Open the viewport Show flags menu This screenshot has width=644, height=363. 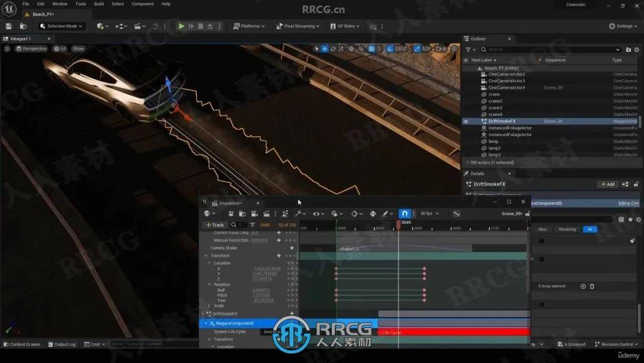(x=78, y=48)
